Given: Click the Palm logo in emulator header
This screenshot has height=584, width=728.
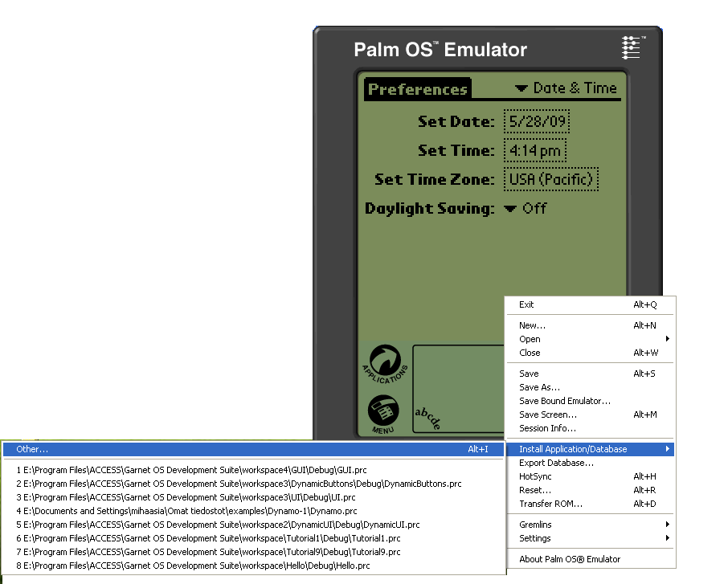Looking at the screenshot, I should [632, 47].
